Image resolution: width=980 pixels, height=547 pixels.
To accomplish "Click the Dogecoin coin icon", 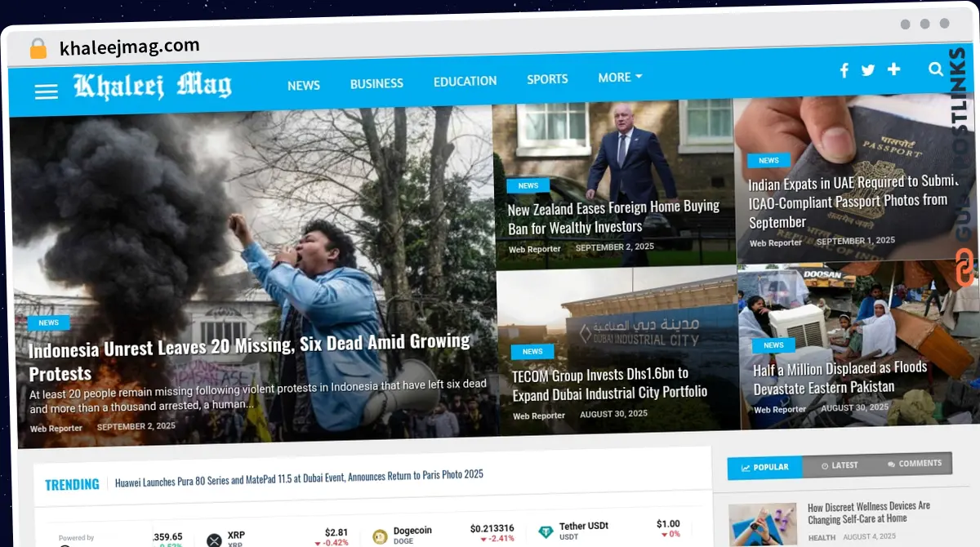I will coord(380,536).
